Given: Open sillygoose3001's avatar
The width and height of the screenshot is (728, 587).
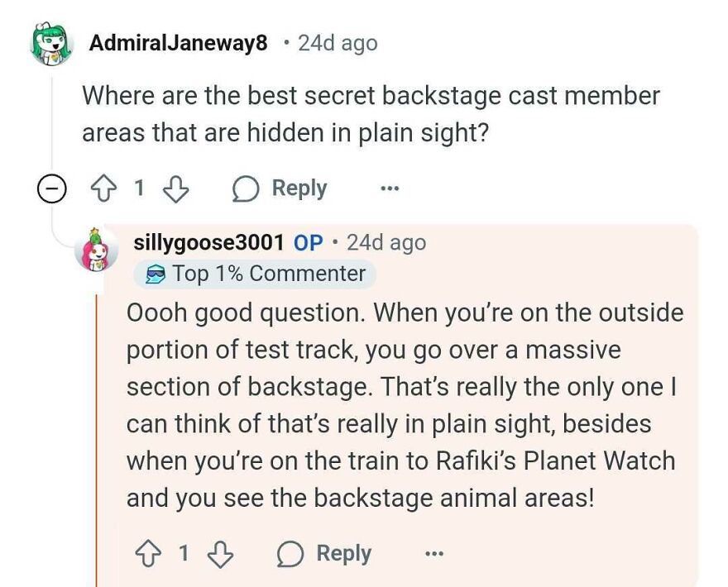Looking at the screenshot, I should click(98, 250).
